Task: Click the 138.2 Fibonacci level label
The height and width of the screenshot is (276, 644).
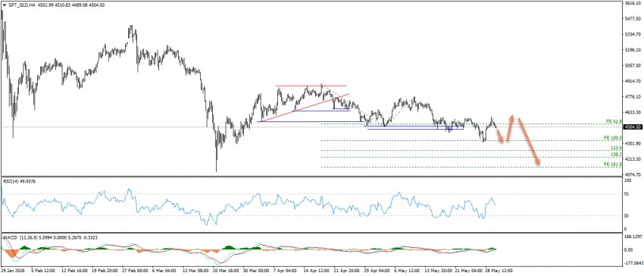Action: (617, 154)
